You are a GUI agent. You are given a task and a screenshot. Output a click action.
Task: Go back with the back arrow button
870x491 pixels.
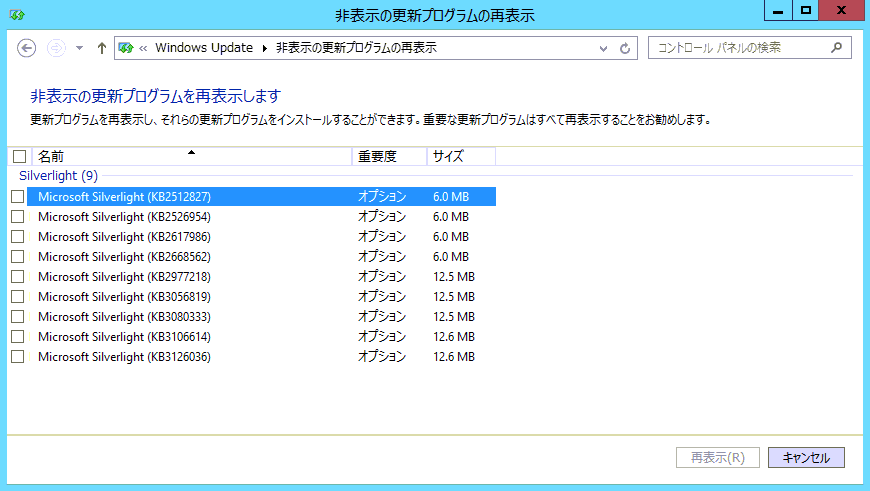pos(27,48)
